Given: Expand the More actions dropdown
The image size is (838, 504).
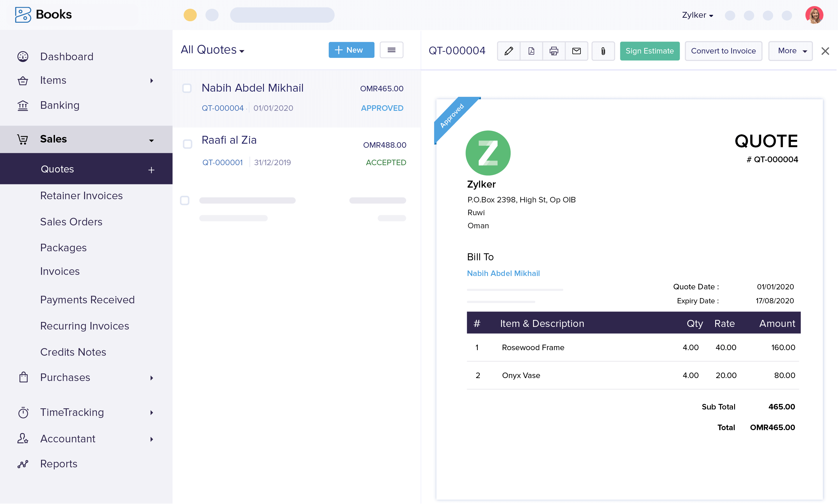Looking at the screenshot, I should pyautogui.click(x=791, y=51).
